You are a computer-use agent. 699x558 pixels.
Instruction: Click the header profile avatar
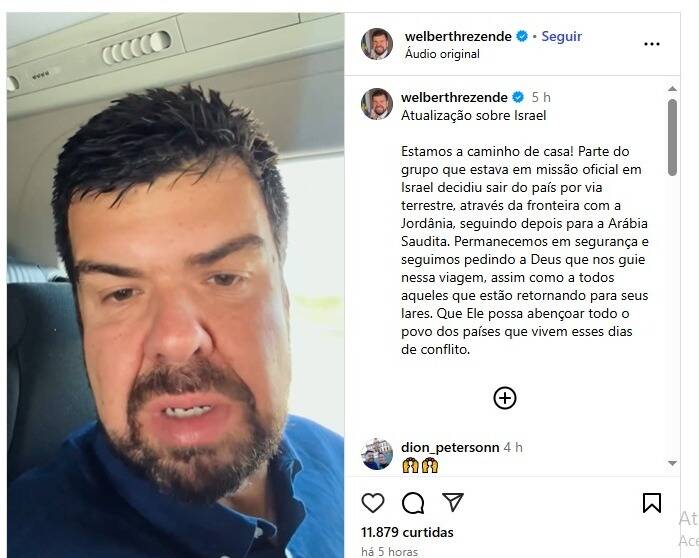[x=377, y=44]
